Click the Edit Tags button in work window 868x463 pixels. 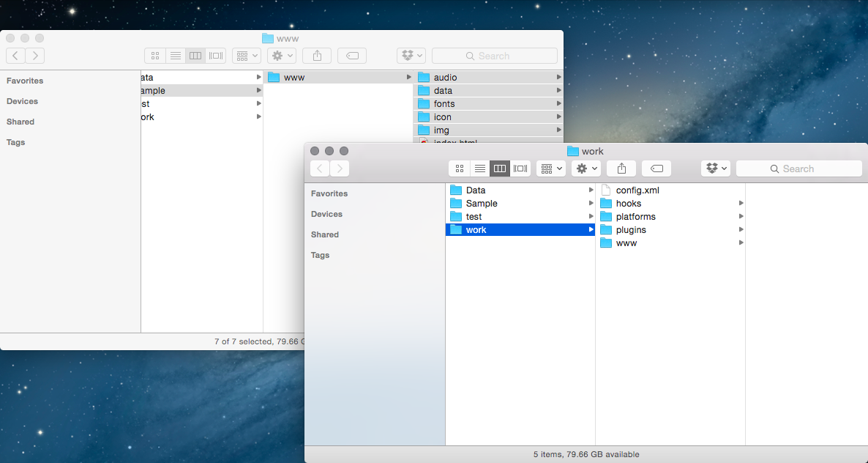[x=656, y=168]
